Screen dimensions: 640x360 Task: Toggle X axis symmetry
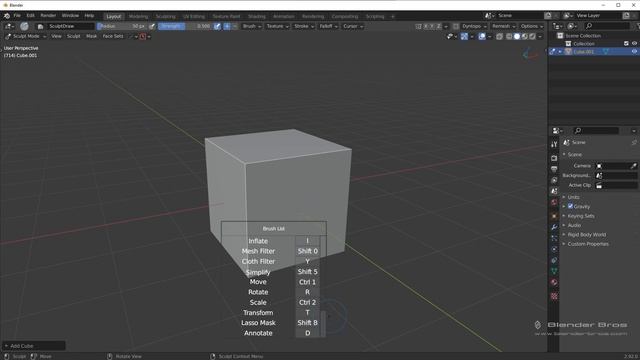click(426, 26)
